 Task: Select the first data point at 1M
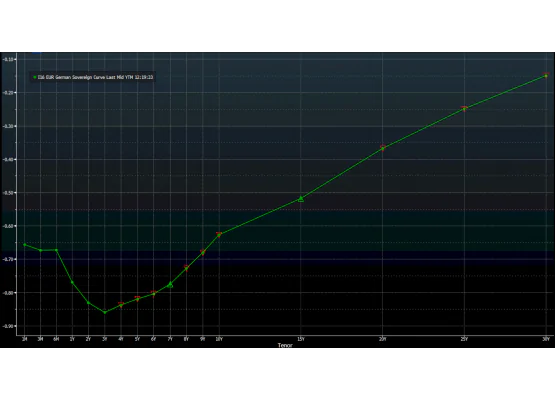[24, 245]
